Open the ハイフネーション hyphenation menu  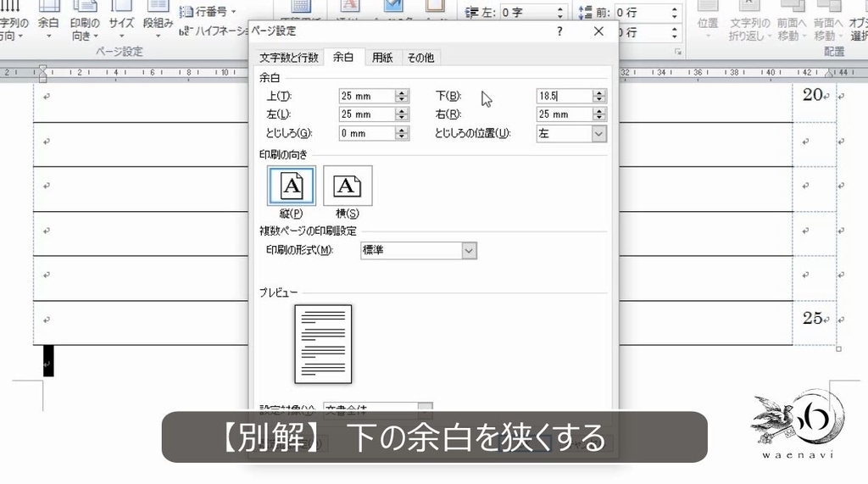click(x=214, y=31)
